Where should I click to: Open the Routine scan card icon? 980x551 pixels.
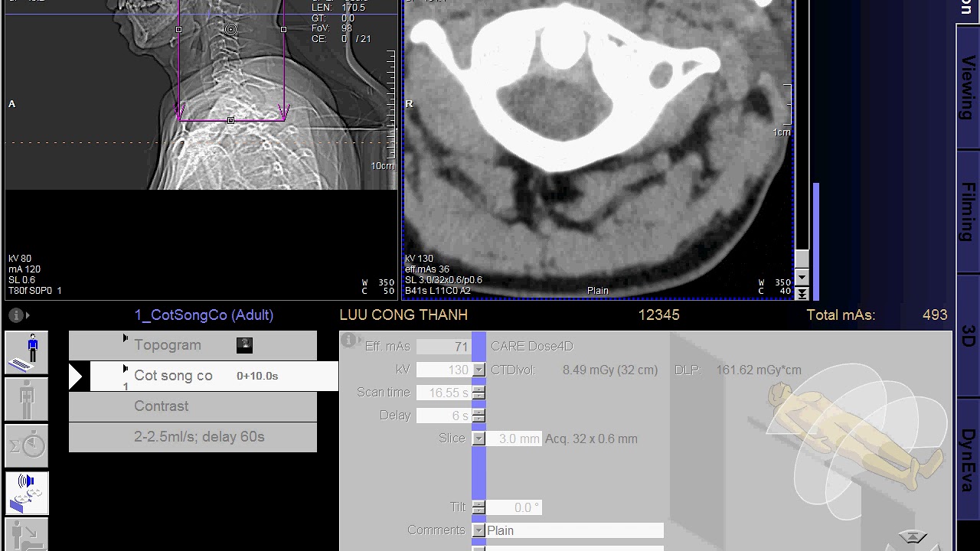pos(27,353)
